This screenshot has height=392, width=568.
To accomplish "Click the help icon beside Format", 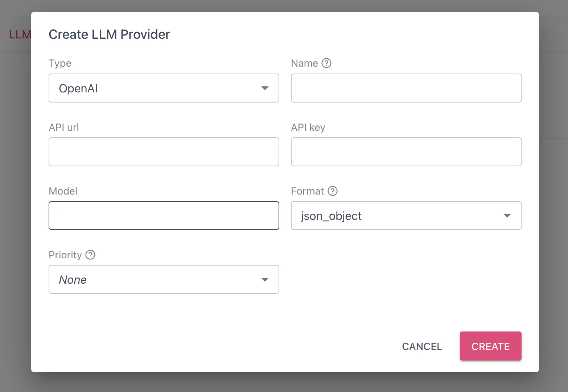I will [x=333, y=191].
